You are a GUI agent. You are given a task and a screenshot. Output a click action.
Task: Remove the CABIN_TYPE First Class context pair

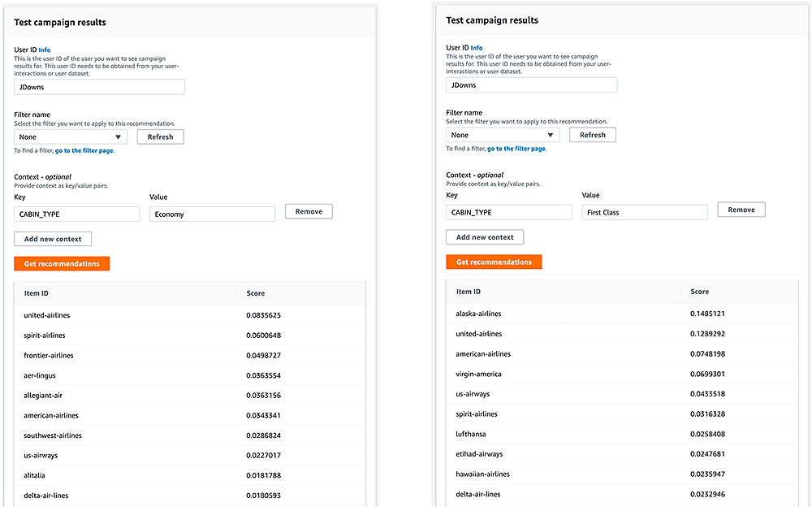(x=741, y=210)
